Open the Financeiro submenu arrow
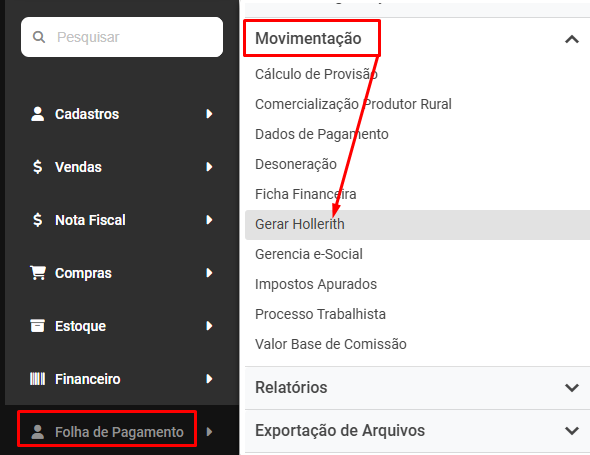The width and height of the screenshot is (590, 455). tap(209, 379)
